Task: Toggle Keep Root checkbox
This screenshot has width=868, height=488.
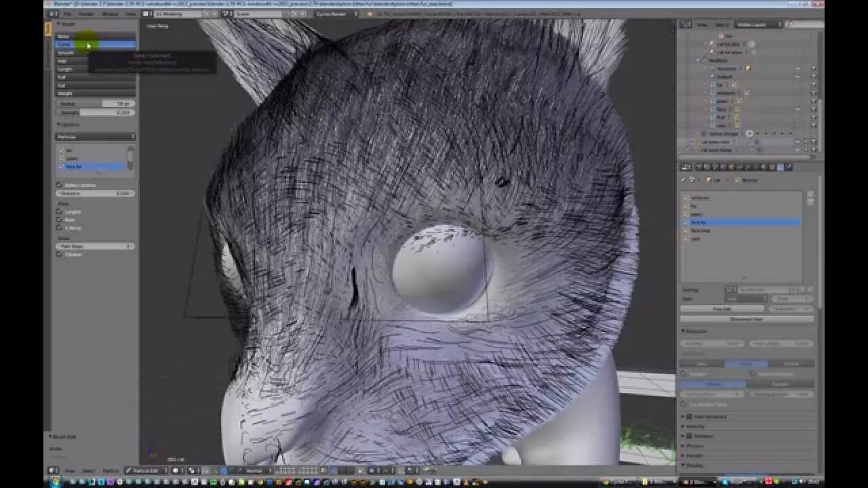Action: click(x=59, y=220)
